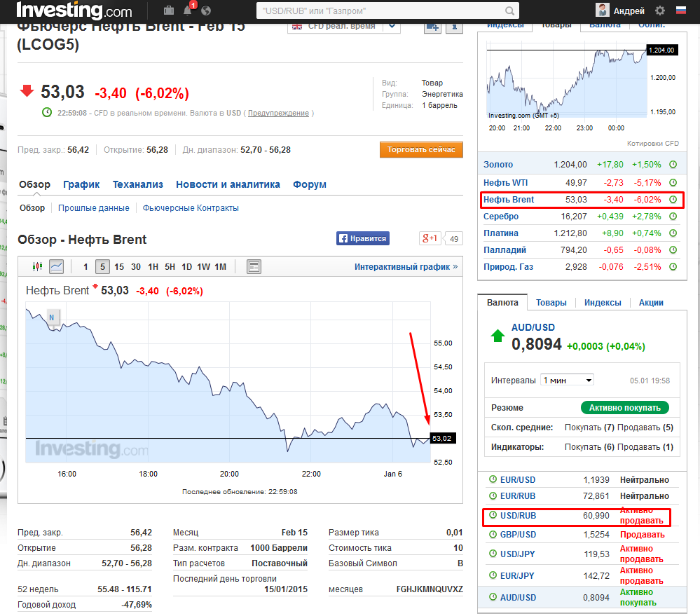The image size is (700, 616).
Task: Click clock icon beside AUD/USD row
Action: 493,597
